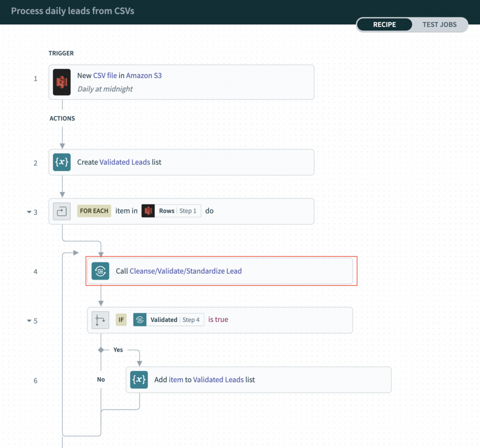
Task: Switch to the TEST JOBS tab
Action: [439, 24]
